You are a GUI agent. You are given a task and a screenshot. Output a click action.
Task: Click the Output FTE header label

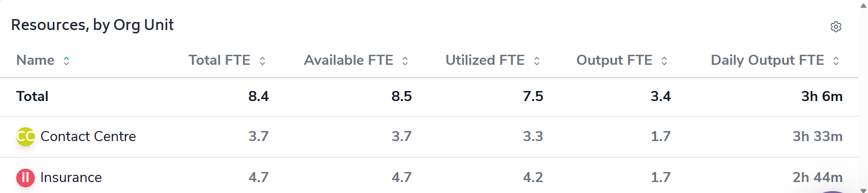[615, 61]
